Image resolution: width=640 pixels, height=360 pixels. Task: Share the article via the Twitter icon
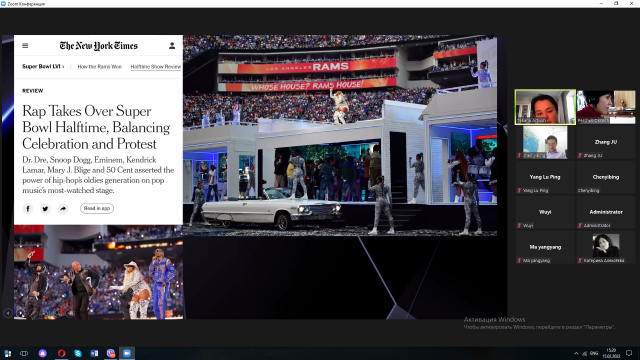[x=45, y=209]
